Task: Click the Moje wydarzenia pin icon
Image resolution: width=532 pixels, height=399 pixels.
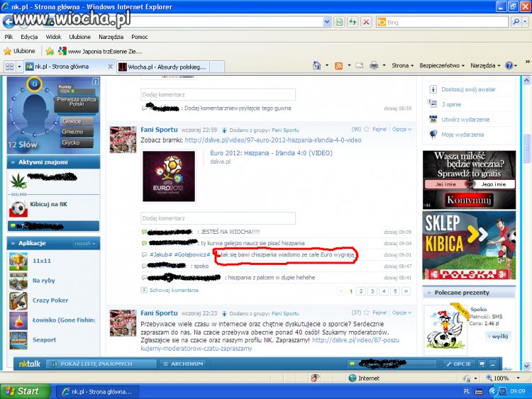Action: point(433,134)
